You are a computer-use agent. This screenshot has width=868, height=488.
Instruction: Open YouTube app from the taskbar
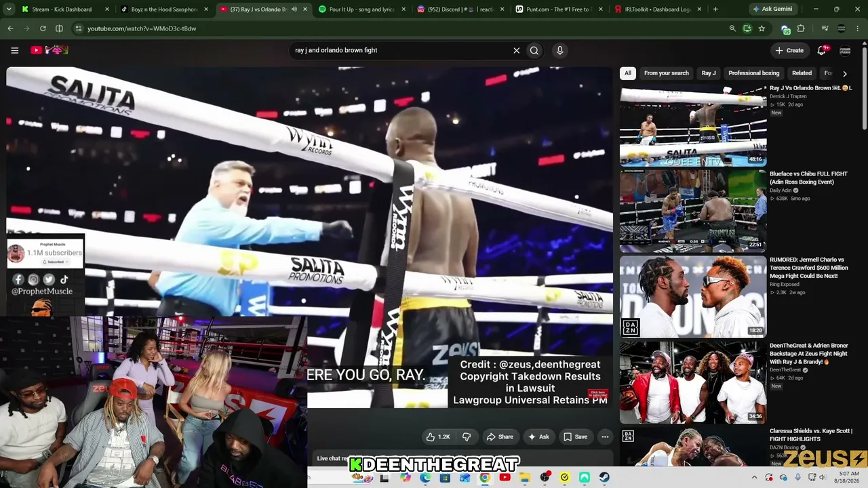(x=505, y=478)
